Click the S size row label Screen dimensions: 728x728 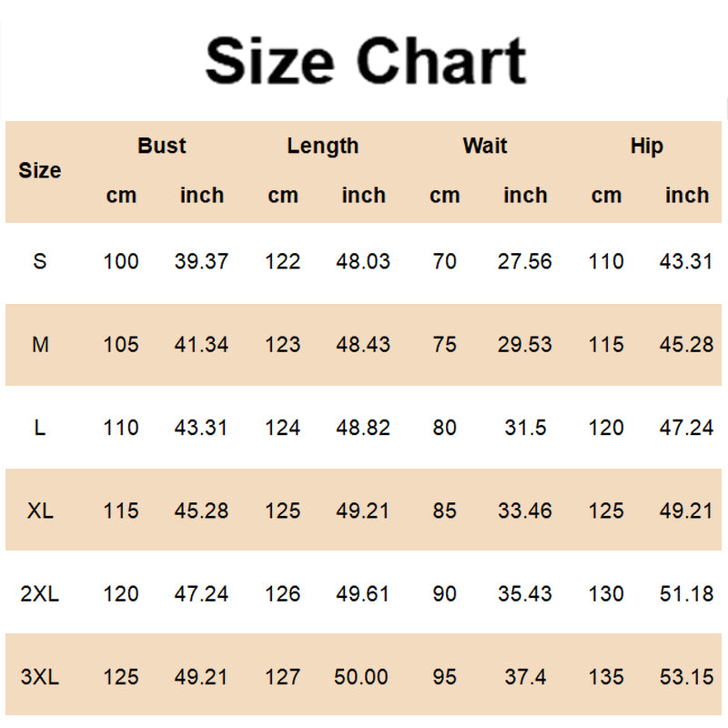click(x=40, y=262)
